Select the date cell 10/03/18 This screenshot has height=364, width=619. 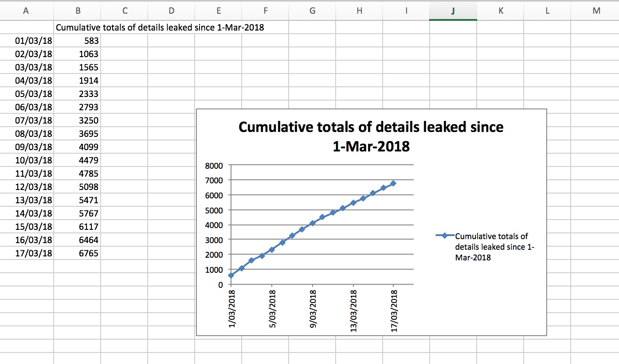coord(34,160)
